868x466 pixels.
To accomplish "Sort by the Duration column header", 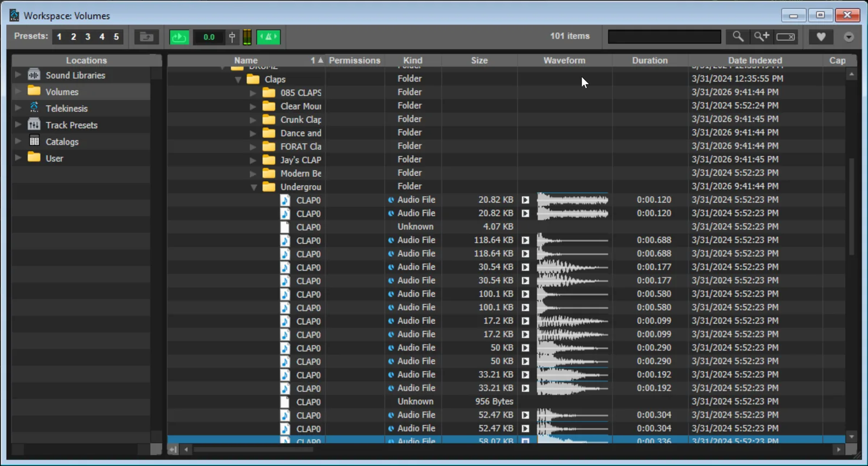I will pyautogui.click(x=650, y=60).
